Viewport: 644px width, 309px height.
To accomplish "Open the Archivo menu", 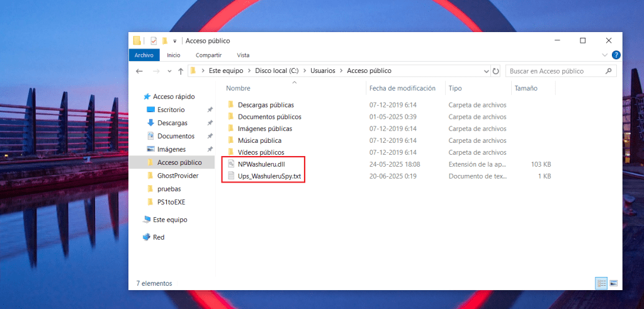I will [144, 55].
